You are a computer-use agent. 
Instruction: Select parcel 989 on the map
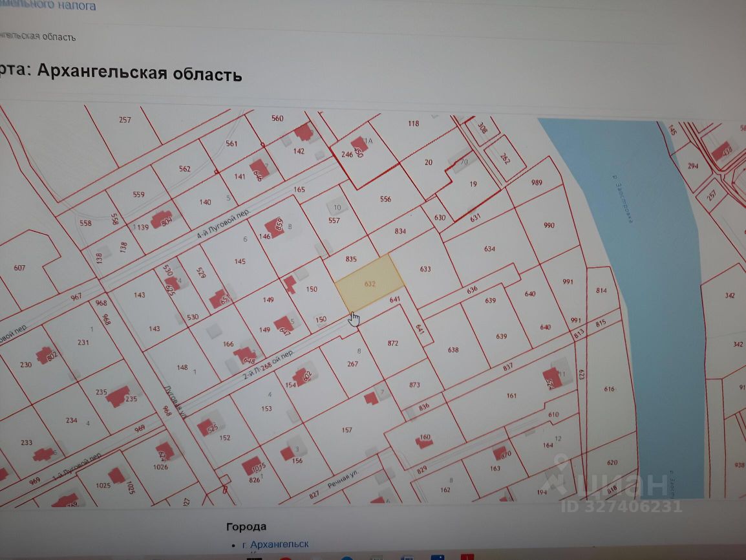537,182
